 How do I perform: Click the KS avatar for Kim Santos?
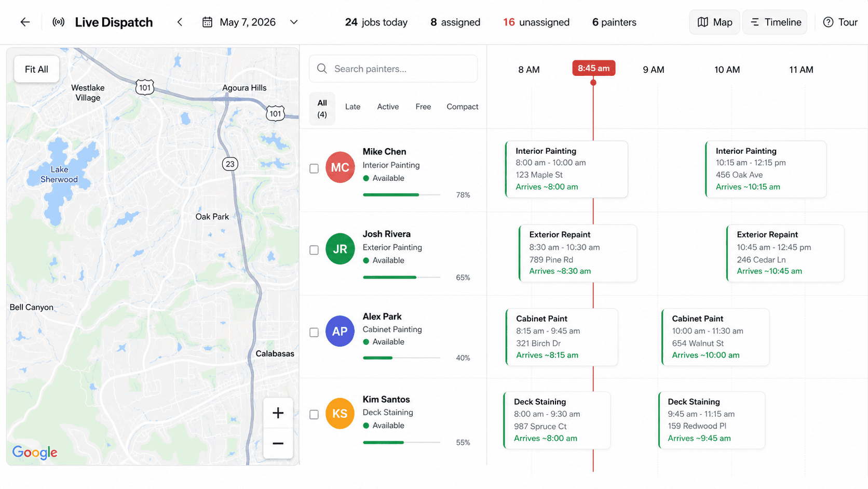[x=340, y=413]
